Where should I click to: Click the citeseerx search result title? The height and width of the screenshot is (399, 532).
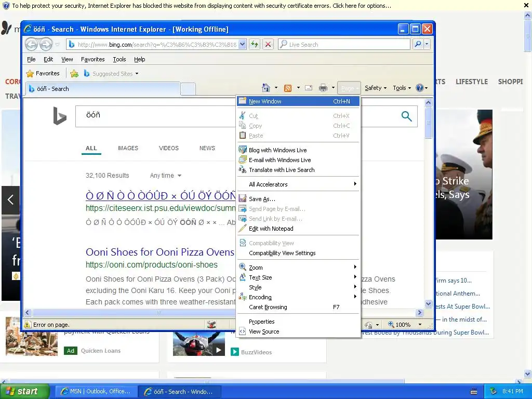click(161, 196)
